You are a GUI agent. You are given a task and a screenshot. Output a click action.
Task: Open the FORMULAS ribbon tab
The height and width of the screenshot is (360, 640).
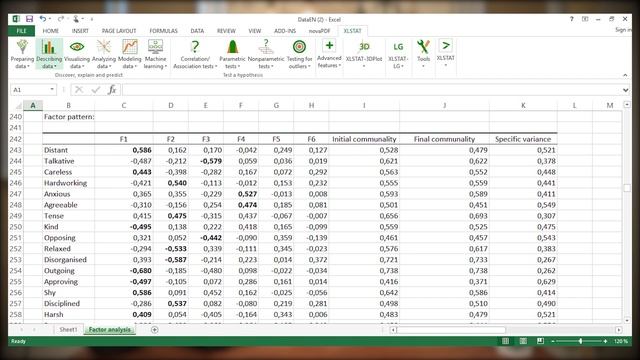(163, 31)
